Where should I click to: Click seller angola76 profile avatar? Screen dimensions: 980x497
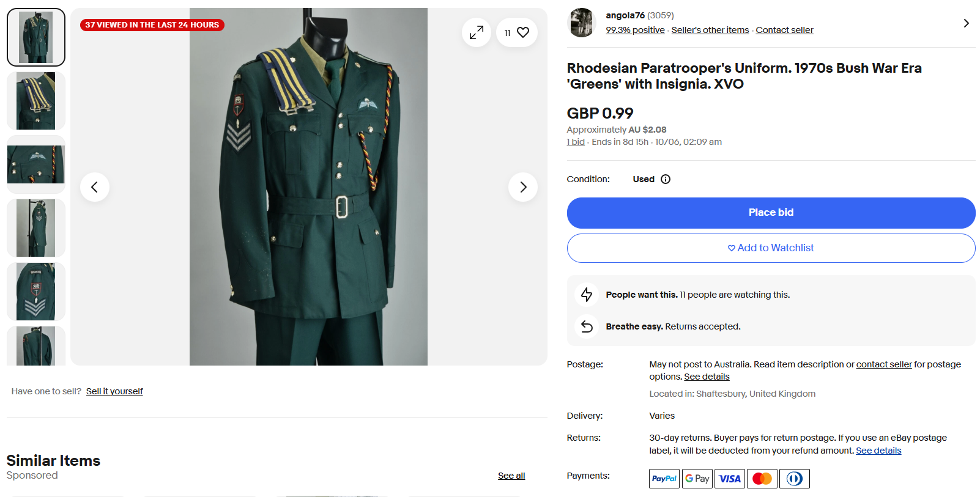[581, 23]
